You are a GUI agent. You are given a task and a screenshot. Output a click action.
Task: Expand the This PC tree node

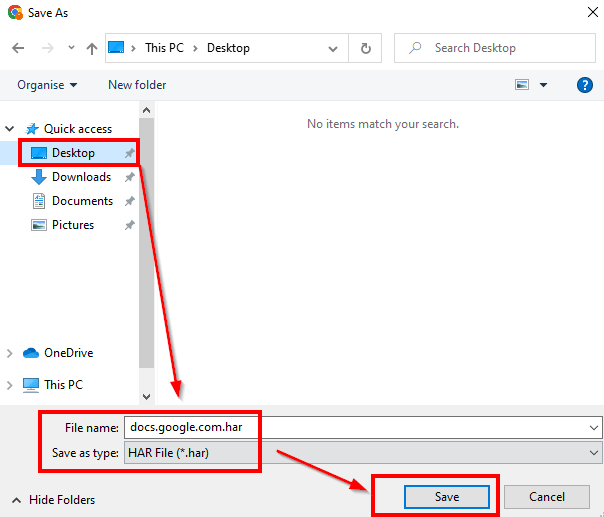coord(10,385)
